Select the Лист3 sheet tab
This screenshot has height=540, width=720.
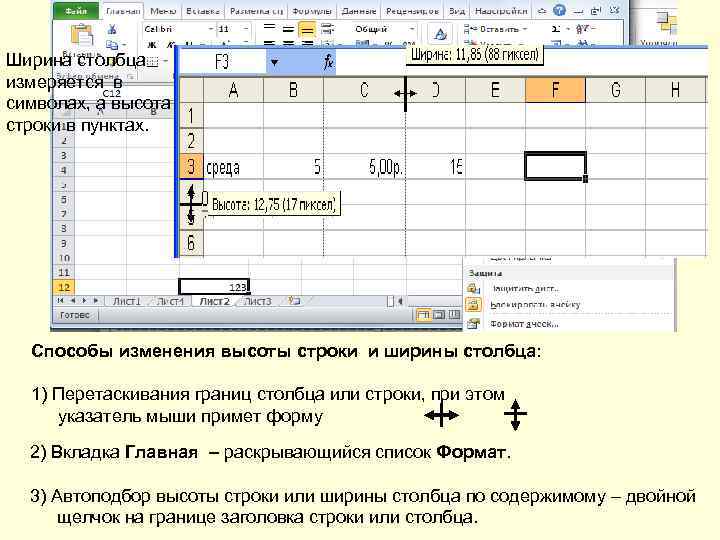click(257, 301)
